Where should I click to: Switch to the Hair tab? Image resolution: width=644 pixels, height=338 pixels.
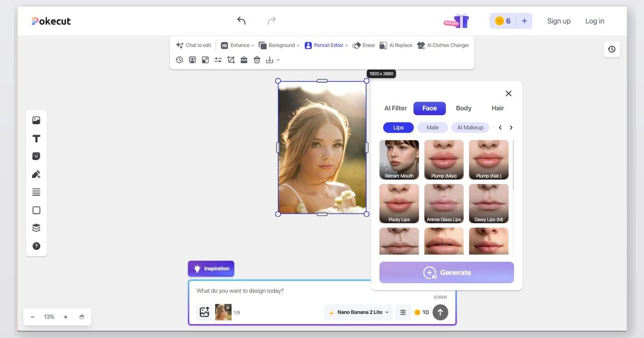(498, 108)
